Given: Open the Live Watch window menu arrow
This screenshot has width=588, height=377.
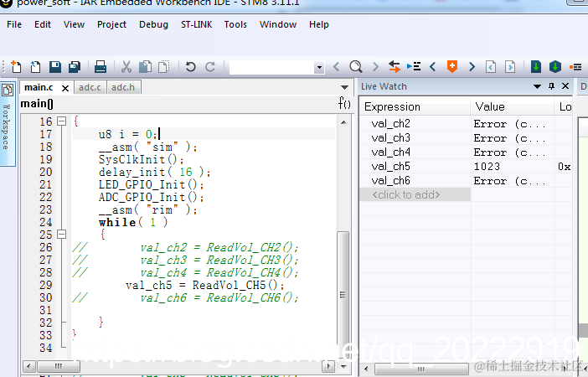Looking at the screenshot, I should [537, 86].
